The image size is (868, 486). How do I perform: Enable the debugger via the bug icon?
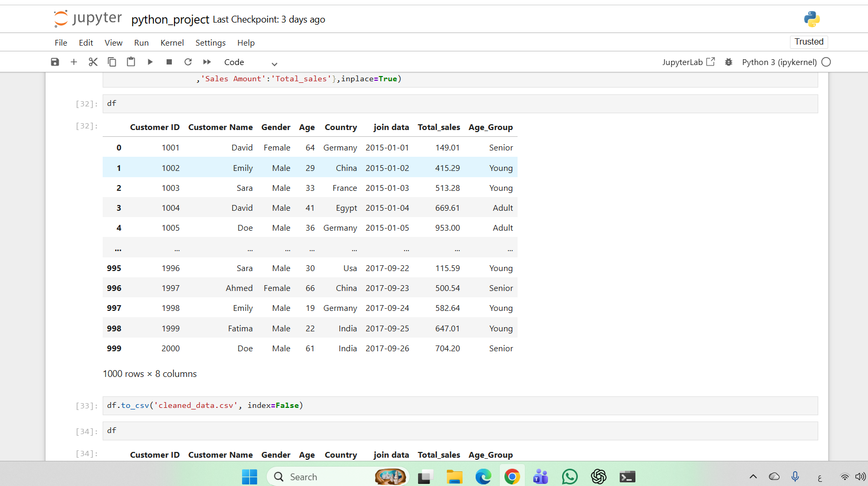click(x=728, y=62)
